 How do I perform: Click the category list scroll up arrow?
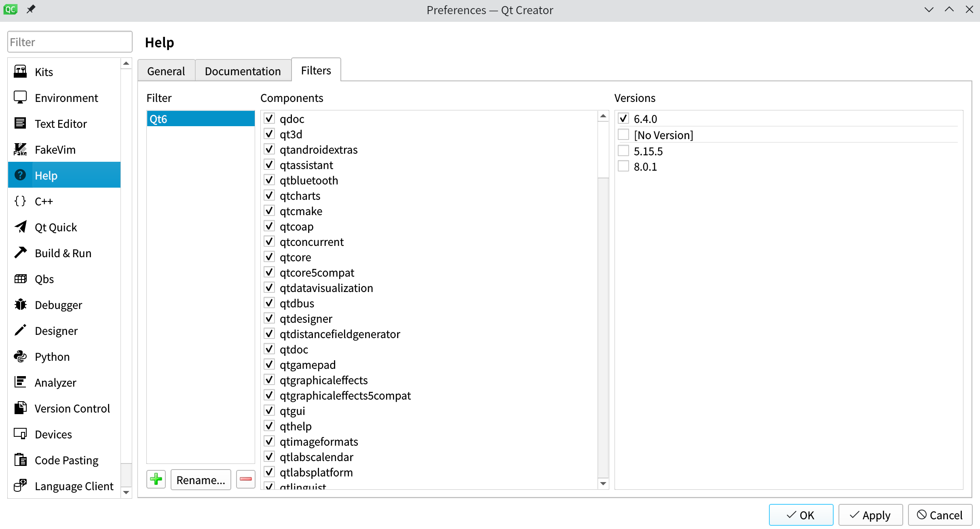pyautogui.click(x=126, y=63)
